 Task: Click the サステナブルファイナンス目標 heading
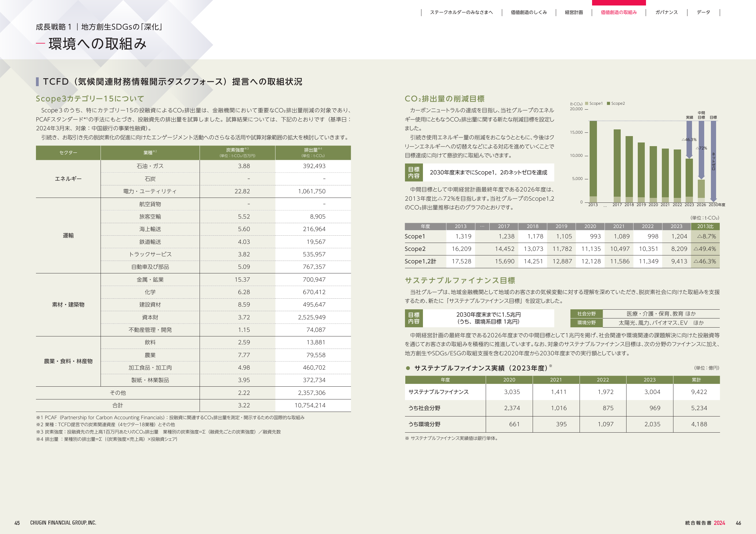click(460, 281)
